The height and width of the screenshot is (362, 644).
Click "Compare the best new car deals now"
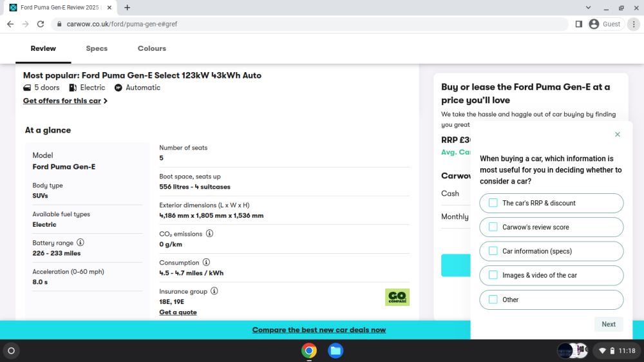[x=319, y=330]
